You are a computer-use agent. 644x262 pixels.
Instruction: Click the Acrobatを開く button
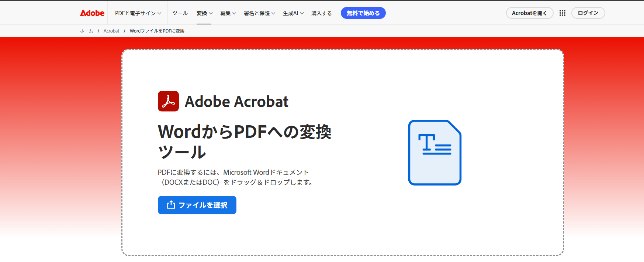pos(530,13)
